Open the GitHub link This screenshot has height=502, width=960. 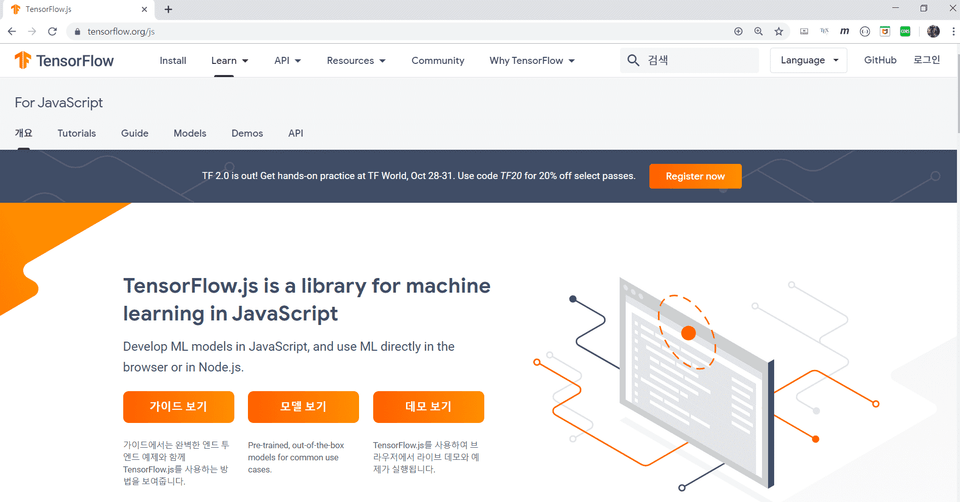tap(880, 60)
